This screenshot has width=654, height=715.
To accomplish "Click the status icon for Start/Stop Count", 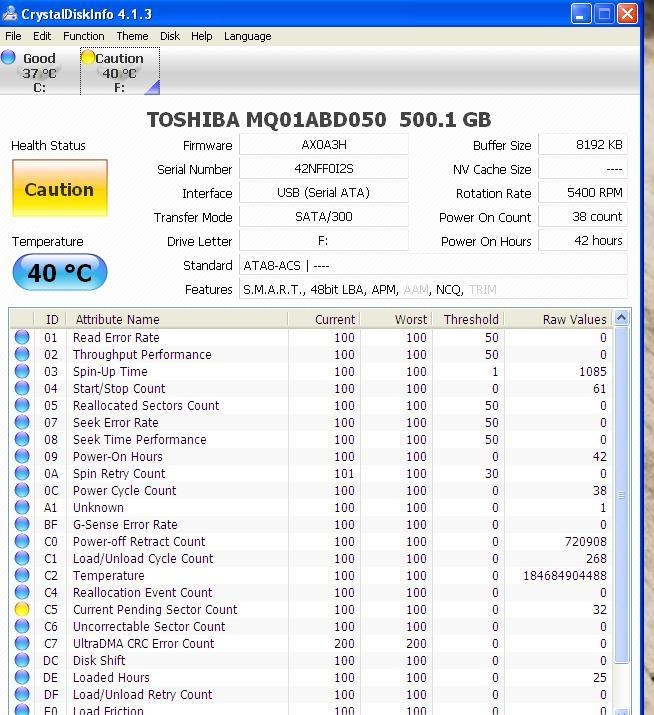I will (x=22, y=389).
